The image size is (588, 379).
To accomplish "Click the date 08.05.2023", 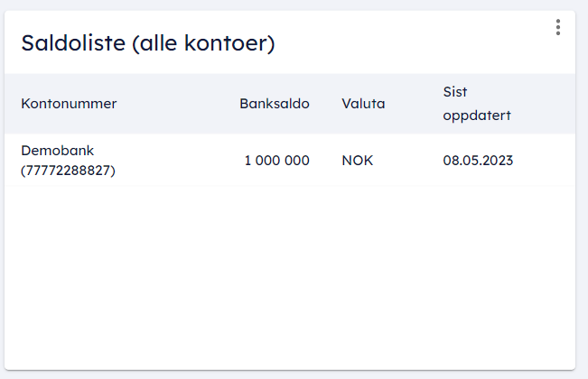I will pos(478,161).
